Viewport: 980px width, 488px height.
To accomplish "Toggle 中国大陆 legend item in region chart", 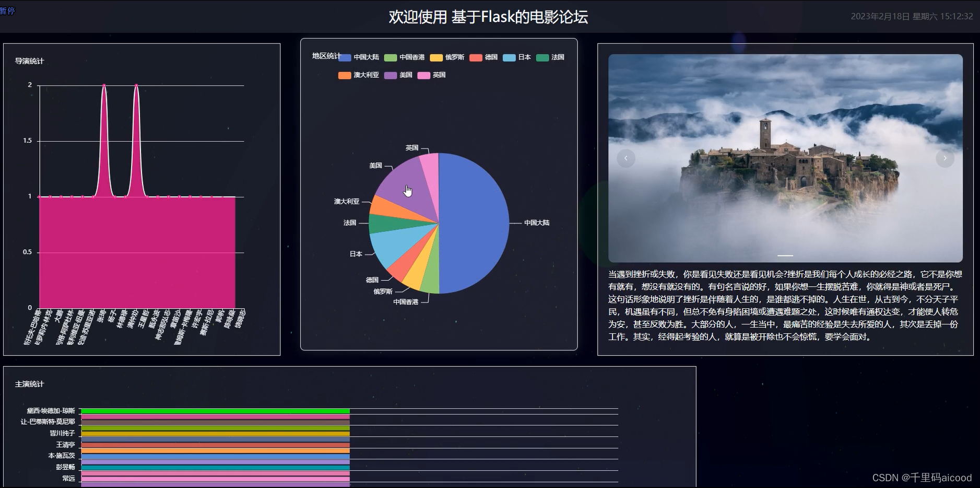I will [x=359, y=57].
